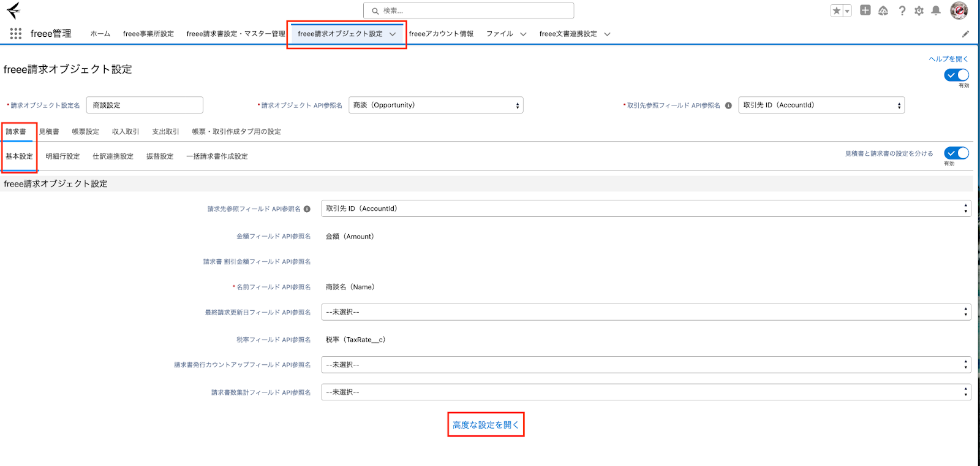Screen dimensions: 980x466
Task: Select 帳票・取引作成タブ用の設定 tab
Action: point(236,131)
